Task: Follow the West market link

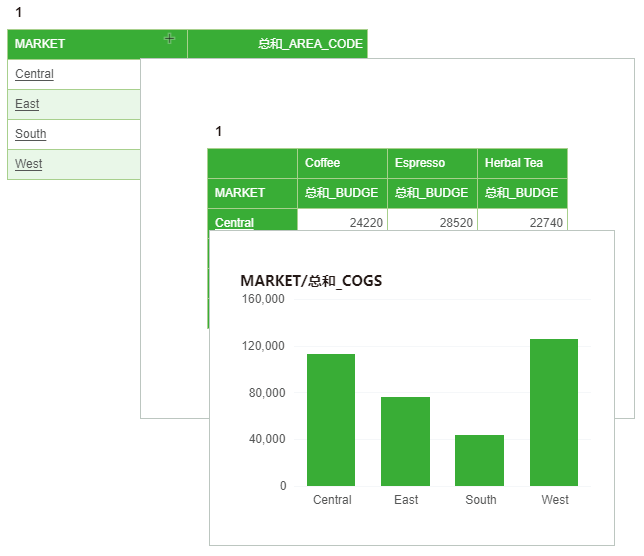Action: click(x=29, y=164)
